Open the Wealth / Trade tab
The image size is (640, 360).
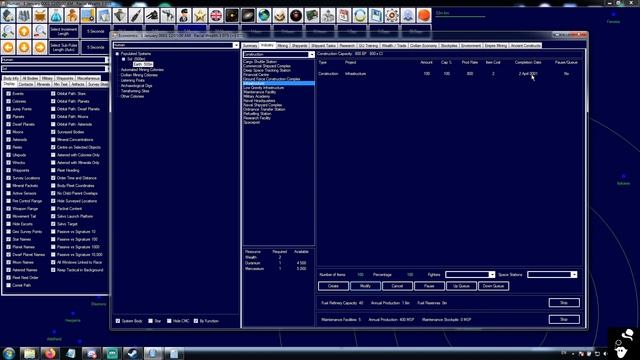point(394,46)
